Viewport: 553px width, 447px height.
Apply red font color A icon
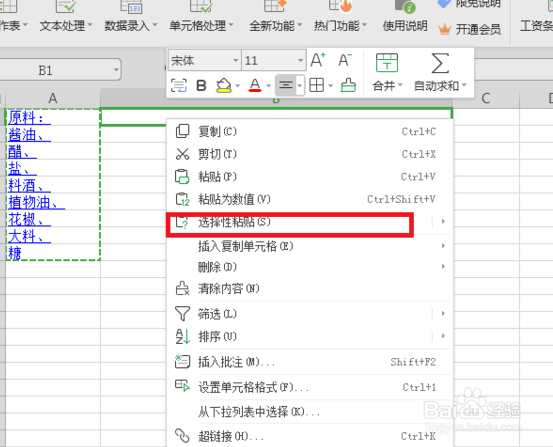coord(255,85)
